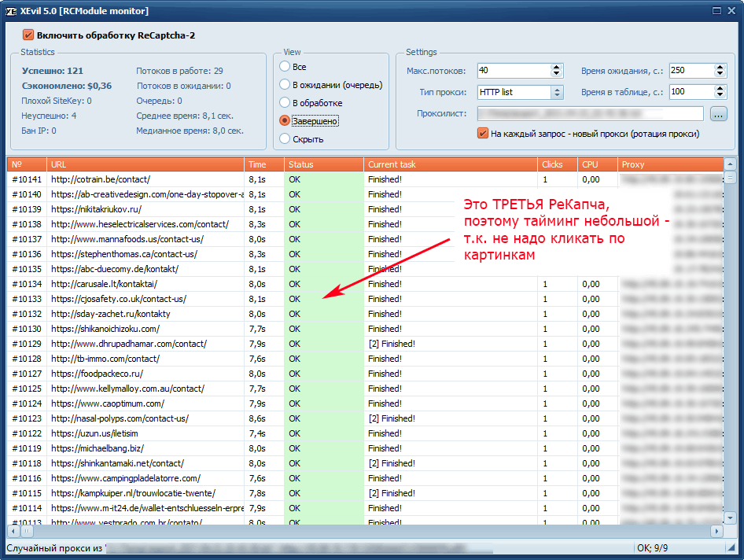Select row with cotrain.be/contact URL
This screenshot has height=560, width=744.
[x=366, y=179]
